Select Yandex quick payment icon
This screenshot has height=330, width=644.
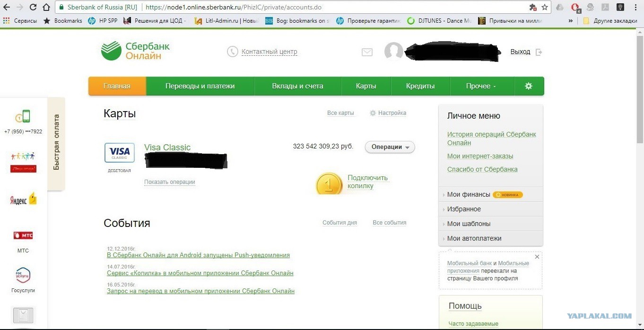(23, 199)
